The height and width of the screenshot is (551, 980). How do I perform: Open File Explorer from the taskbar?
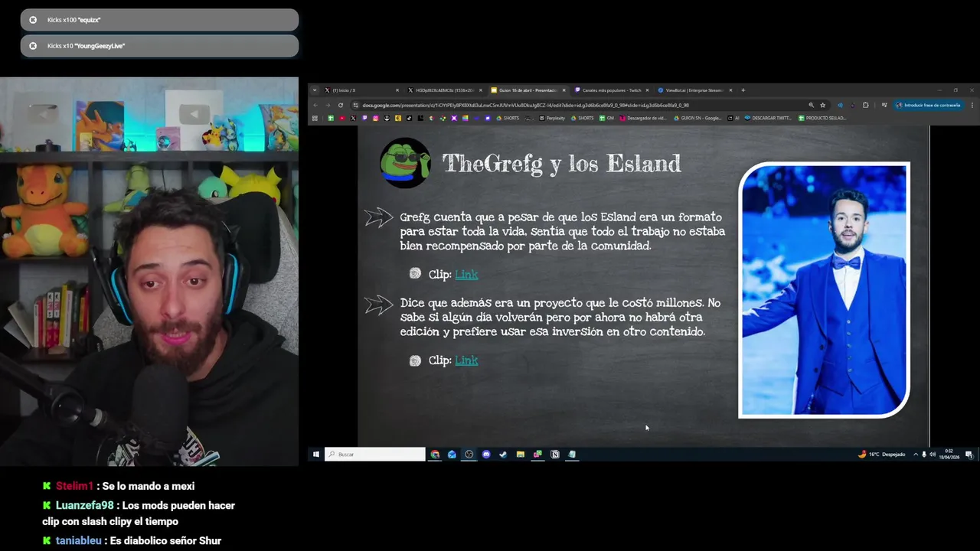tap(521, 455)
